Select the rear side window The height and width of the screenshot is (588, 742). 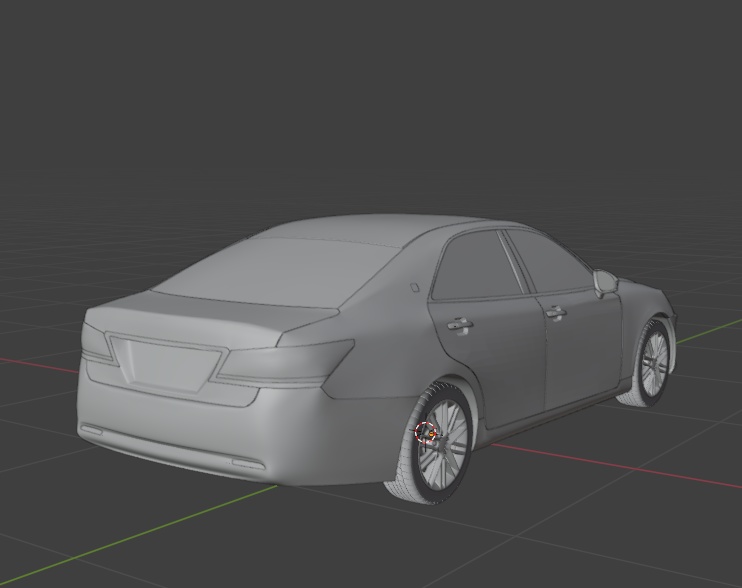click(478, 267)
